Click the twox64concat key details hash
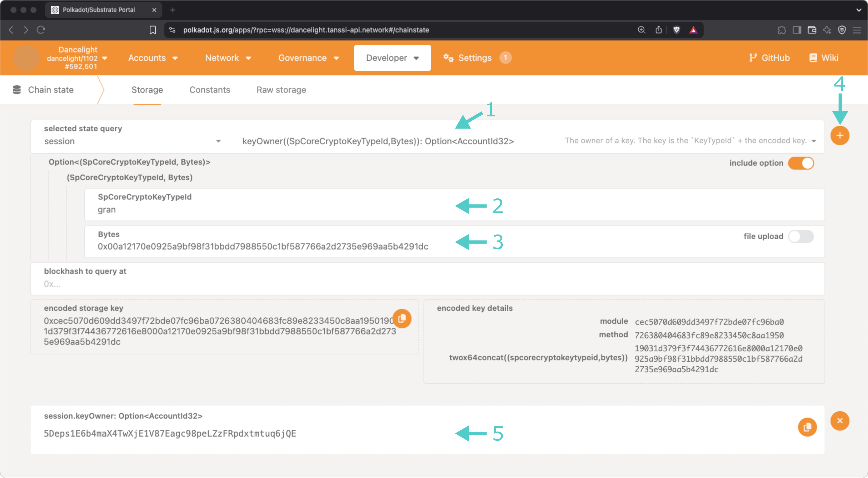 718,359
